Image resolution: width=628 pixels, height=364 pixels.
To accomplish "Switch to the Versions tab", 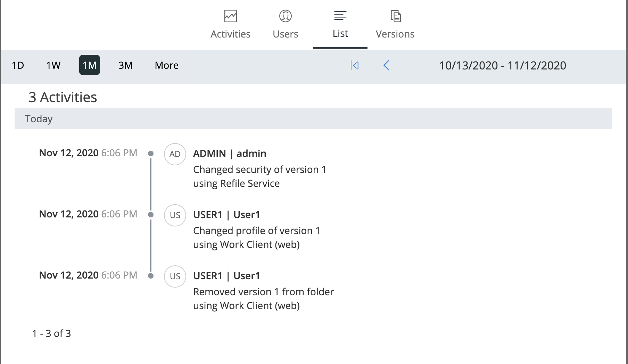I will tap(395, 34).
